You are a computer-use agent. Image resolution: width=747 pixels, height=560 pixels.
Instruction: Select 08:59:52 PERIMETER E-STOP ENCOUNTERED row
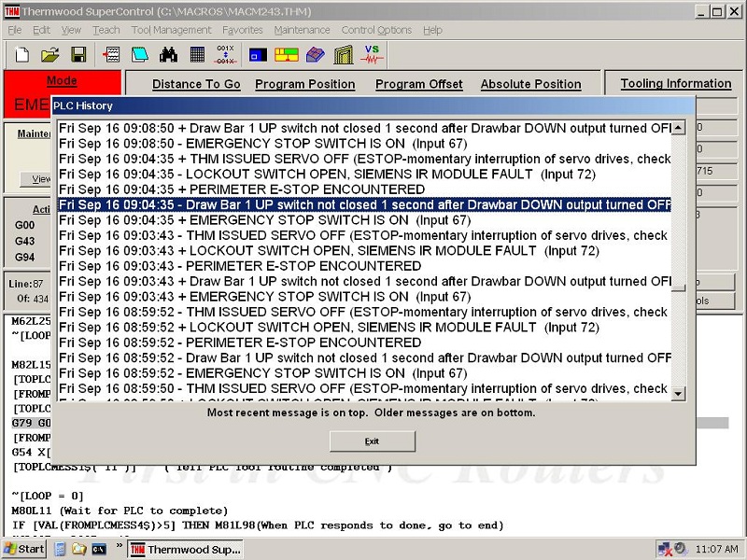364,343
